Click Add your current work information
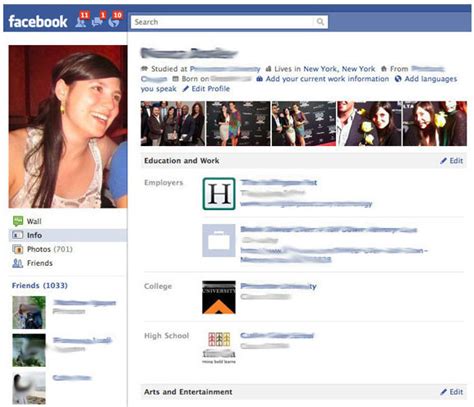The image size is (474, 407). tap(327, 79)
